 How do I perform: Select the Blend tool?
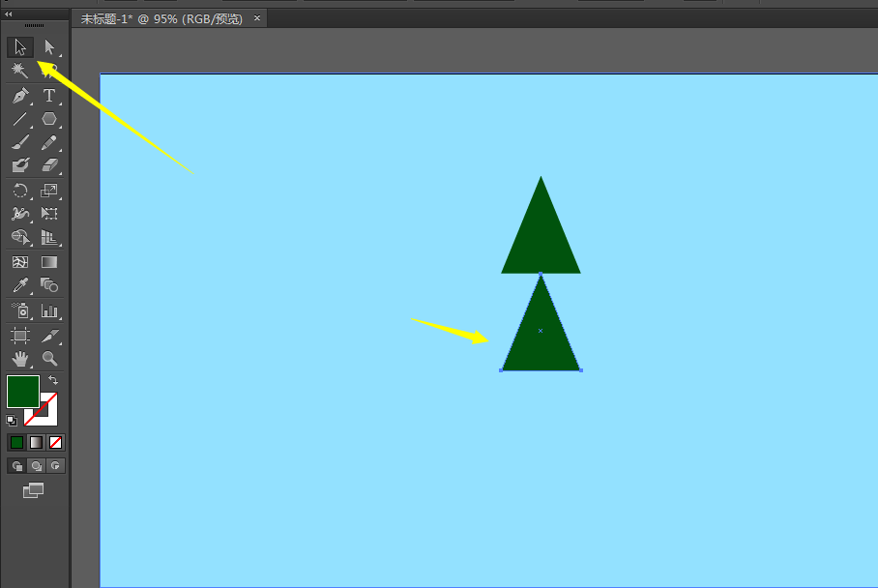coord(49,285)
